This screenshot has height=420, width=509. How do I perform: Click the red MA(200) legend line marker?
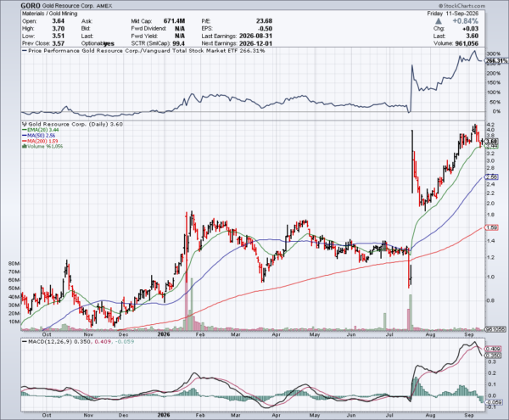pyautogui.click(x=25, y=141)
